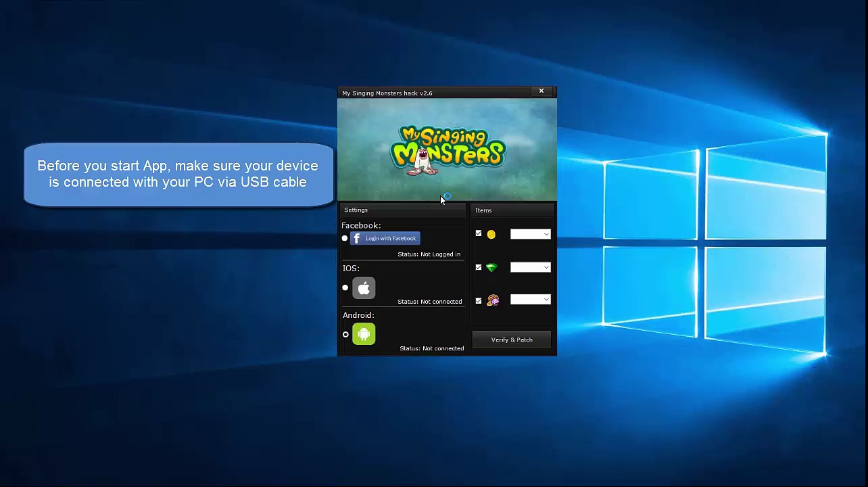Open the food amount dropdown

click(531, 300)
